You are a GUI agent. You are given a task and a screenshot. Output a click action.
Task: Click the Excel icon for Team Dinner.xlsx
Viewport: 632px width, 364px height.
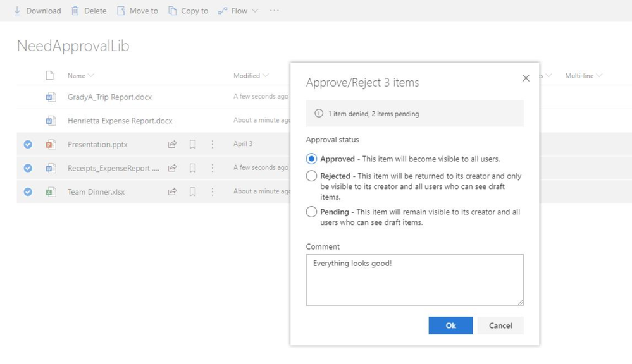[x=50, y=191]
